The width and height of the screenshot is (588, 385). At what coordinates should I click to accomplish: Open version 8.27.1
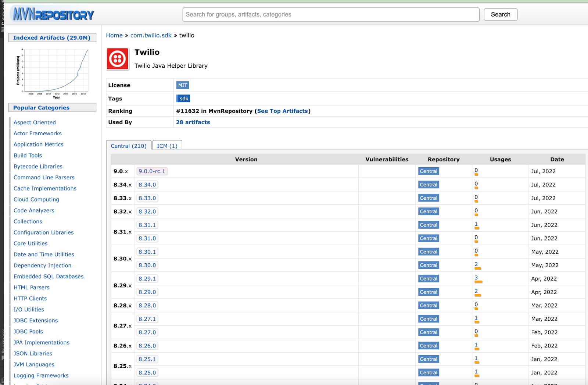[147, 319]
